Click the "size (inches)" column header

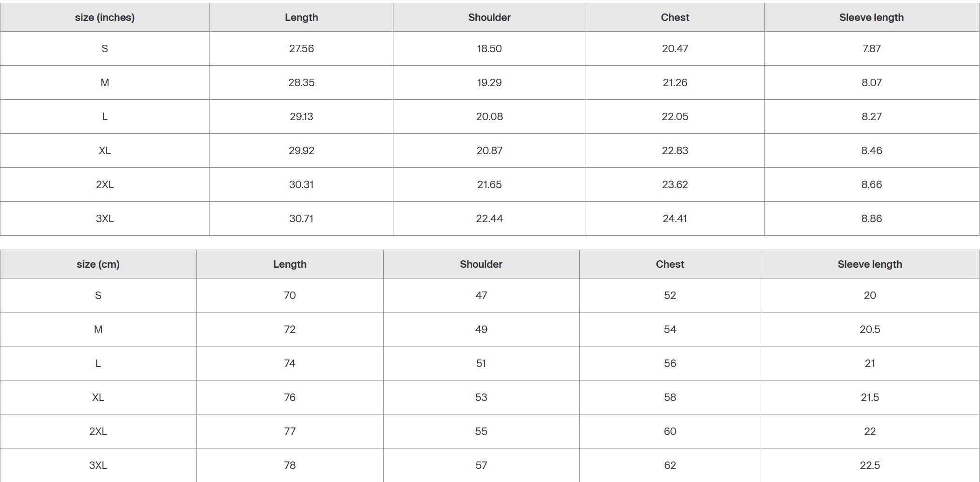[x=105, y=18]
